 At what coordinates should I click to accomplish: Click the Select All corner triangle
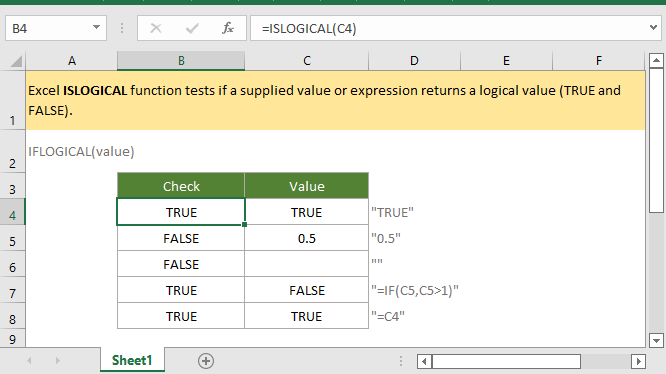click(x=16, y=62)
